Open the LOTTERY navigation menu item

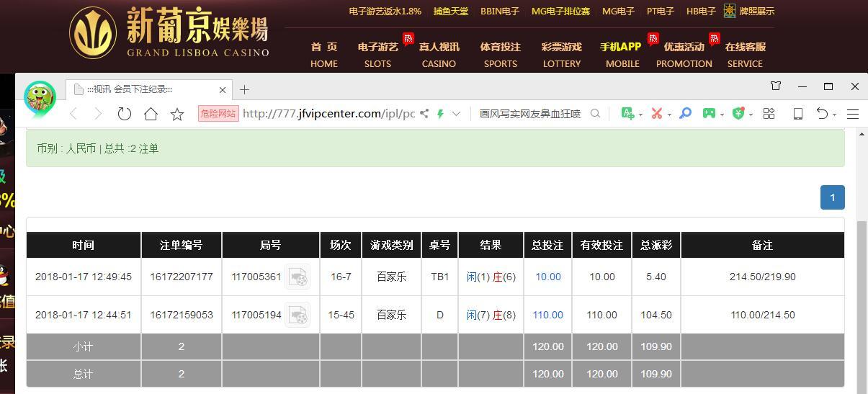[561, 55]
